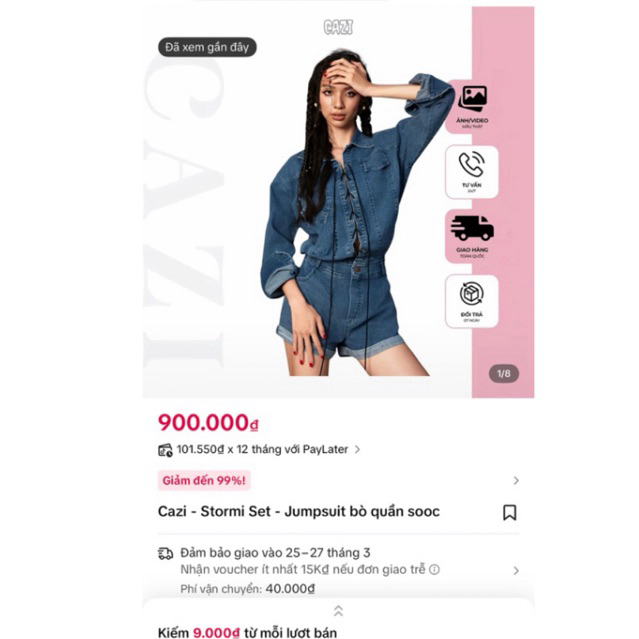Click the PayLater installment icon
The image size is (639, 639).
coord(165,450)
